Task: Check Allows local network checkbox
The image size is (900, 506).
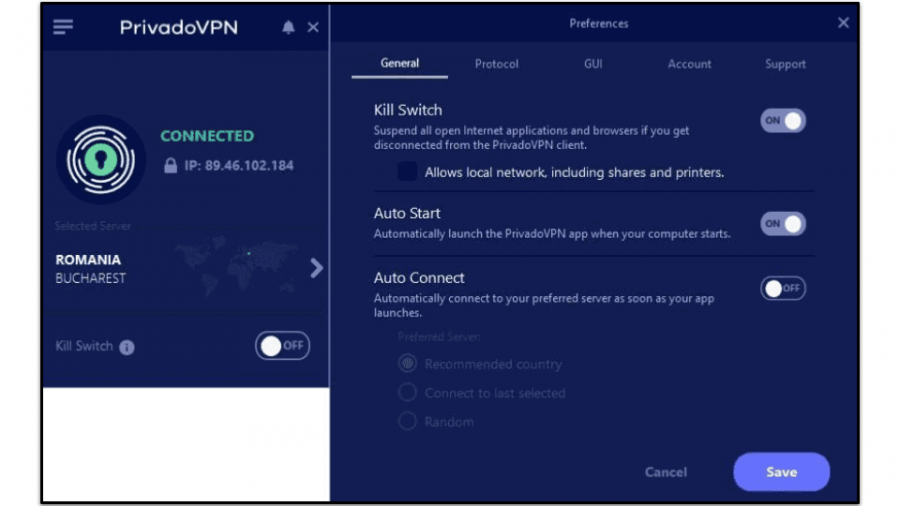Action: click(x=407, y=172)
